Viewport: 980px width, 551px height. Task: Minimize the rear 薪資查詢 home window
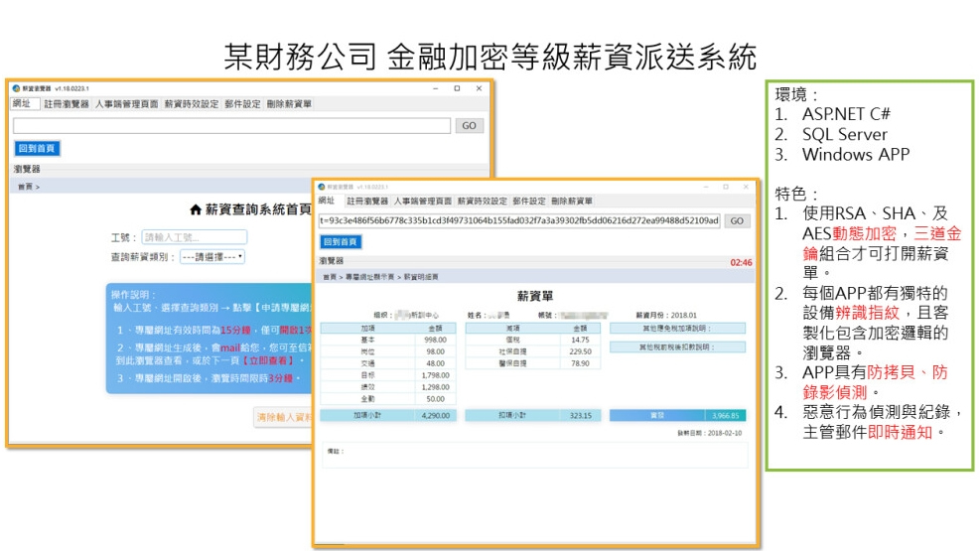click(x=434, y=88)
